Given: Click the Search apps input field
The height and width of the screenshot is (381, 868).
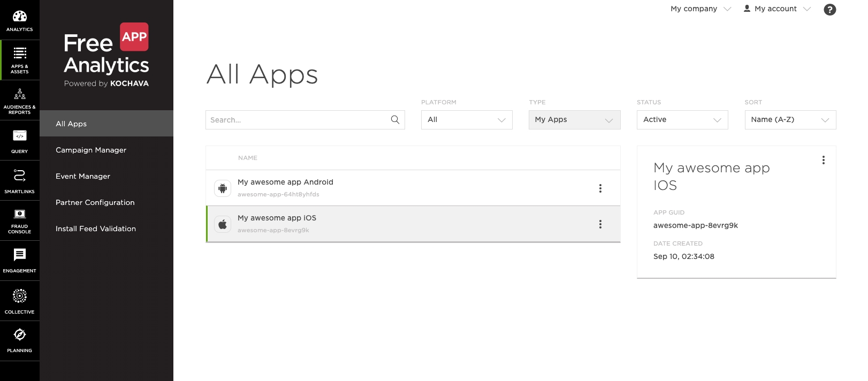Looking at the screenshot, I should [x=305, y=120].
